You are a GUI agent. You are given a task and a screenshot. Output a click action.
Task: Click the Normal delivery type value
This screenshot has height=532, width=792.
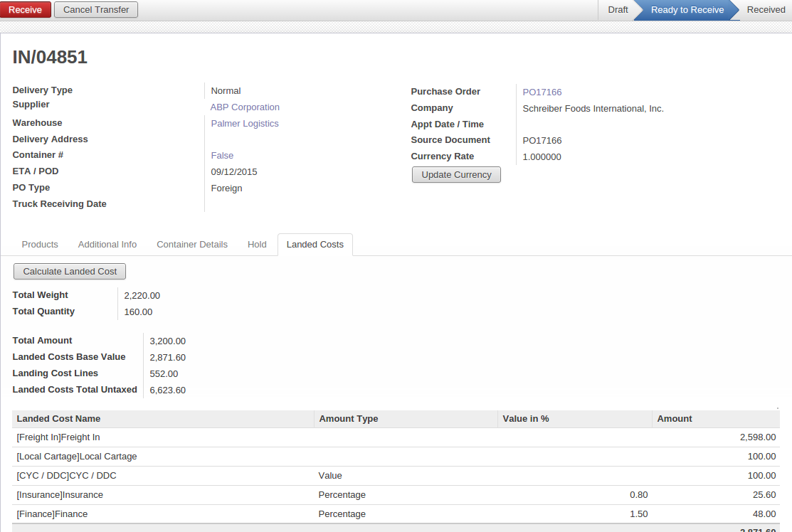point(226,91)
